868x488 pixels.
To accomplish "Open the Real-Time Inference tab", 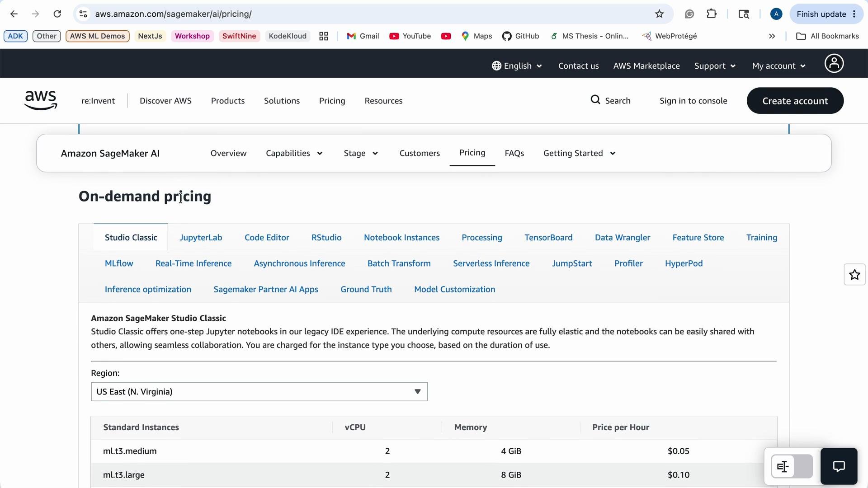I will pos(193,263).
